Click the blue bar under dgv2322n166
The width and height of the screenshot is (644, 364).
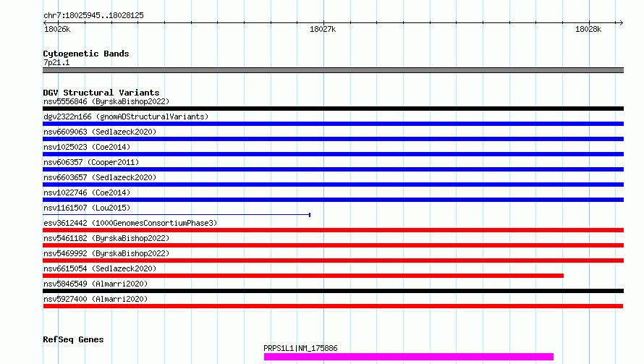click(x=333, y=124)
